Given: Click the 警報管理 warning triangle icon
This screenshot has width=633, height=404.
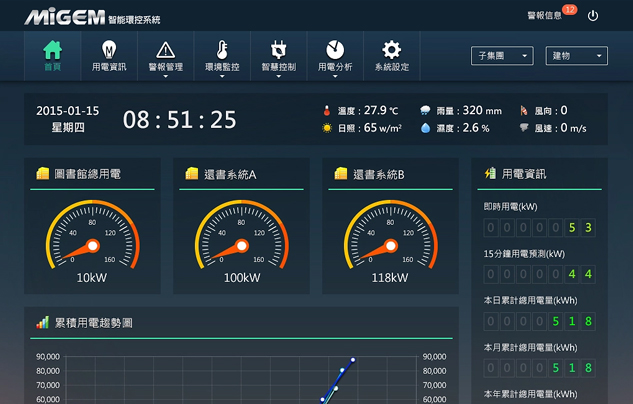Looking at the screenshot, I should pyautogui.click(x=166, y=49).
